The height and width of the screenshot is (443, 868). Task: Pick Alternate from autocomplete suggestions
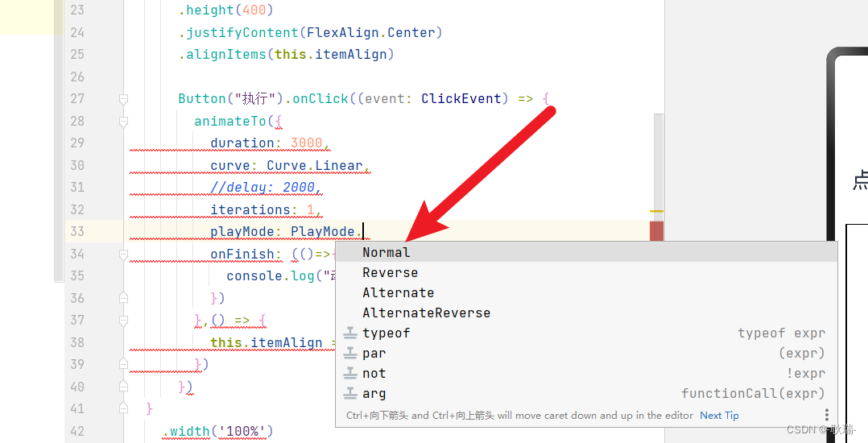coord(587,293)
